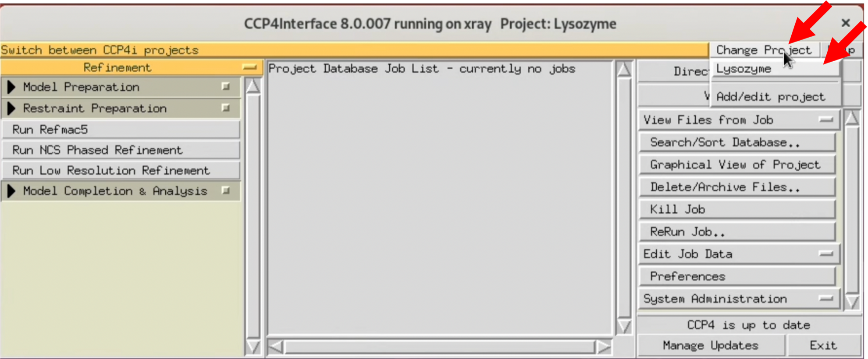Click job list scrollbar up arrow
Screen dimensions: 868x359
coord(624,70)
